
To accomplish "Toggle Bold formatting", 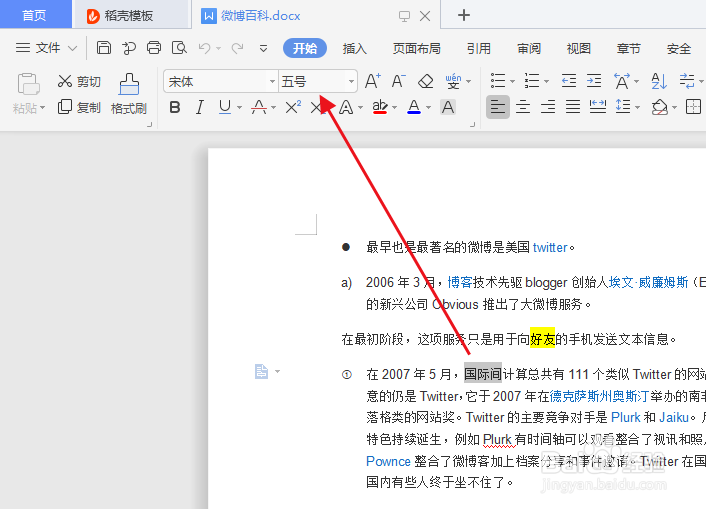I will [175, 107].
